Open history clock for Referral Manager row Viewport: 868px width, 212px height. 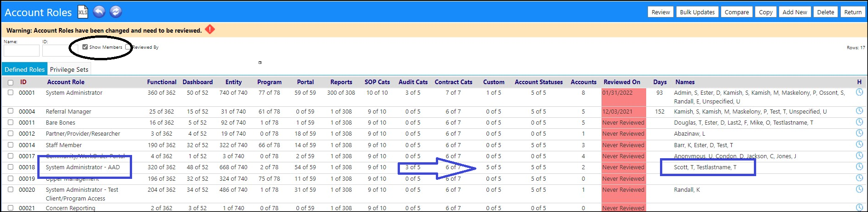click(x=859, y=111)
